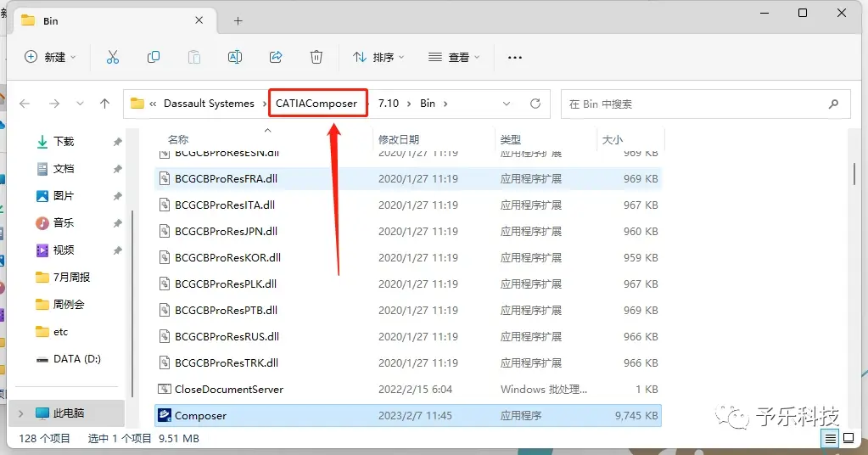The image size is (868, 455).
Task: Close the Bin tab
Action: coord(199,20)
